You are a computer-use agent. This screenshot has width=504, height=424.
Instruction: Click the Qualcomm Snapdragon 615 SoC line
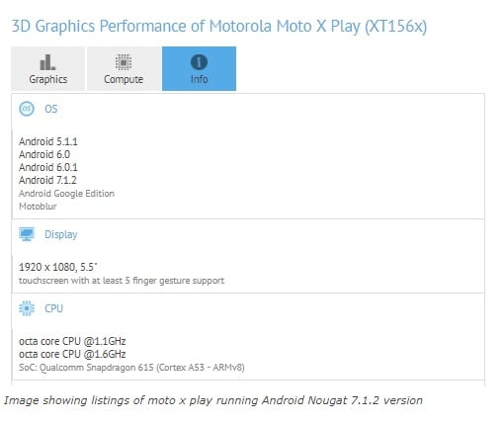point(131,368)
